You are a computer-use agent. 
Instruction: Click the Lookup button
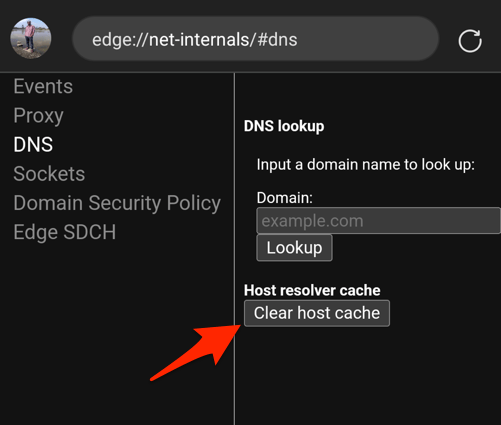(x=294, y=248)
